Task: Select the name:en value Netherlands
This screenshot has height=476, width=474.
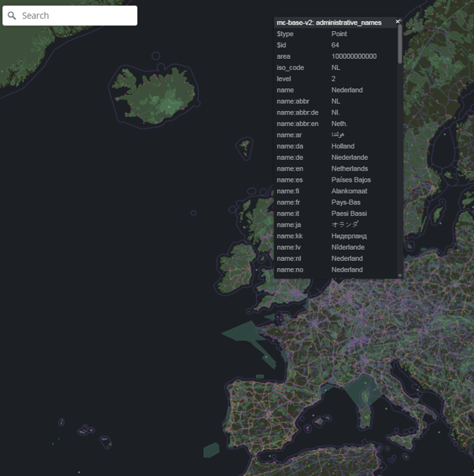Action: coord(349,168)
